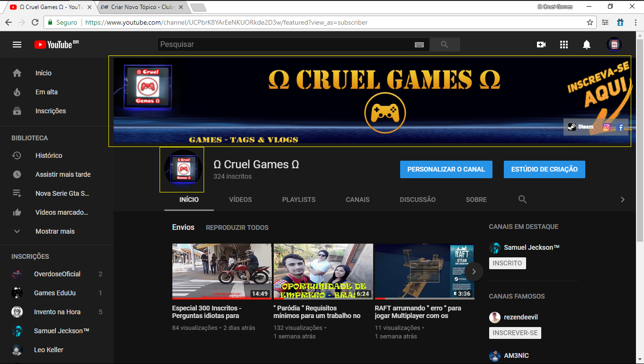Show next videos with carousel arrow
Image resolution: width=644 pixels, height=364 pixels.
474,272
